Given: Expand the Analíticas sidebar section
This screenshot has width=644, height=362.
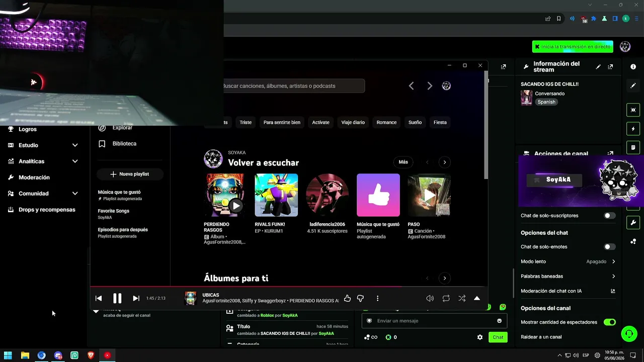Looking at the screenshot, I should coord(75,161).
